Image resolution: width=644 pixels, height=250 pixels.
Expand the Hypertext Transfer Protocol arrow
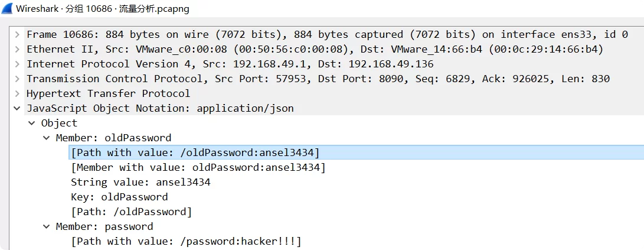click(x=17, y=94)
